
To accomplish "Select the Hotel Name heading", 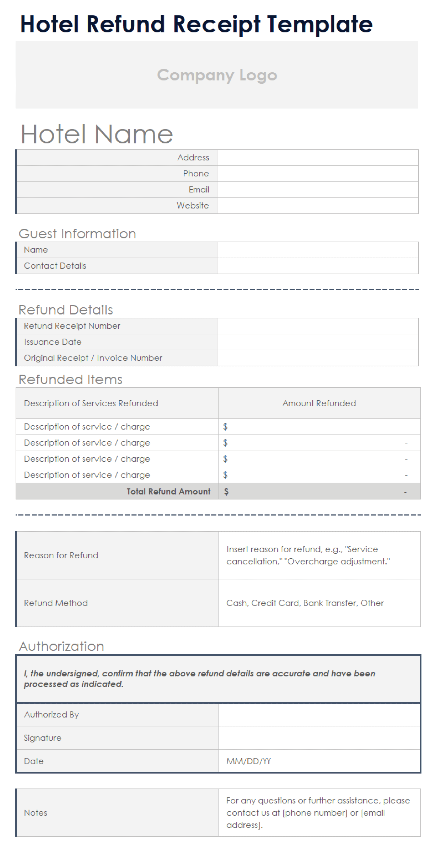I will (97, 134).
